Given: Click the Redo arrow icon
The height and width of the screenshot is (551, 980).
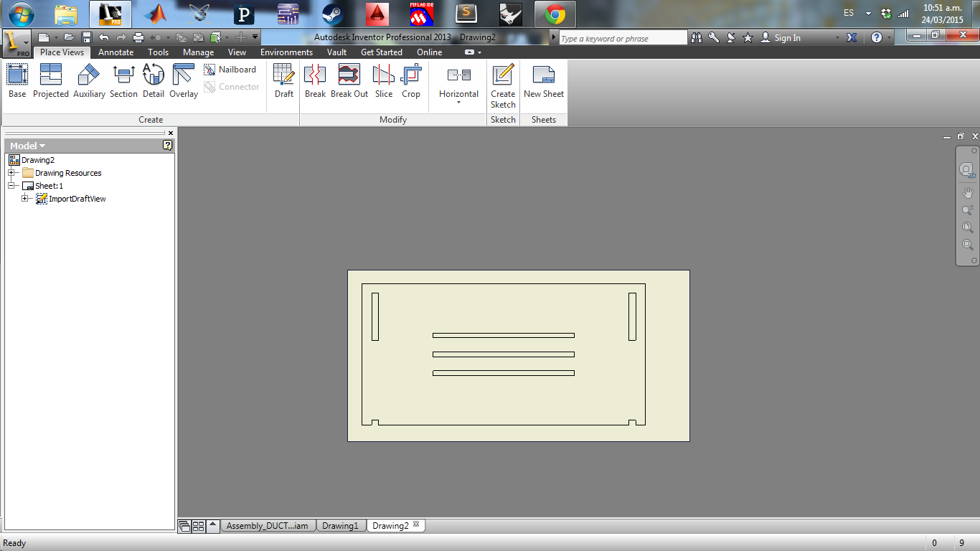Looking at the screenshot, I should 121,37.
